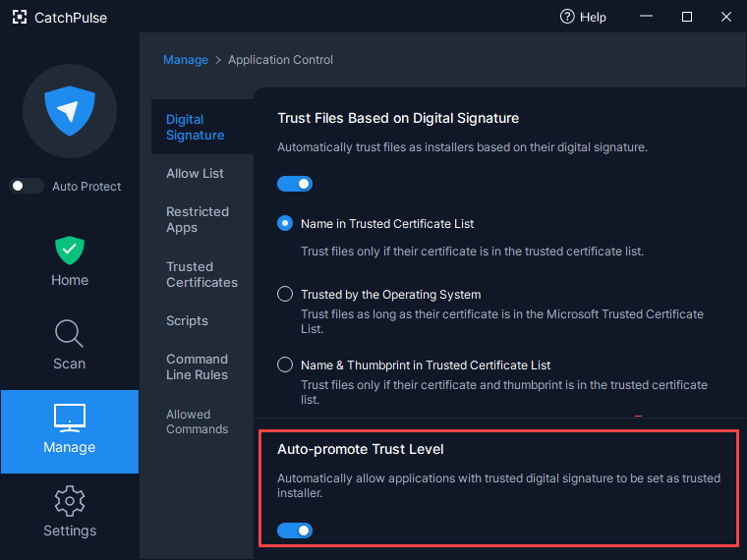Viewport: 747px width, 560px height.
Task: Disable Trust Files Based on Digital Signature toggle
Action: coord(295,184)
